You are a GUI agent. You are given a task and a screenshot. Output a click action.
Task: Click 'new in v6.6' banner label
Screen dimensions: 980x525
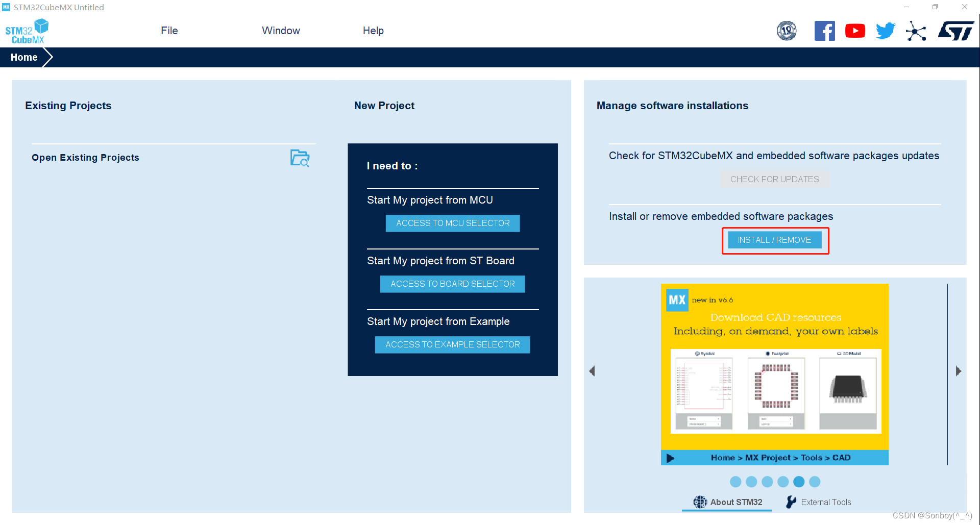pyautogui.click(x=712, y=300)
